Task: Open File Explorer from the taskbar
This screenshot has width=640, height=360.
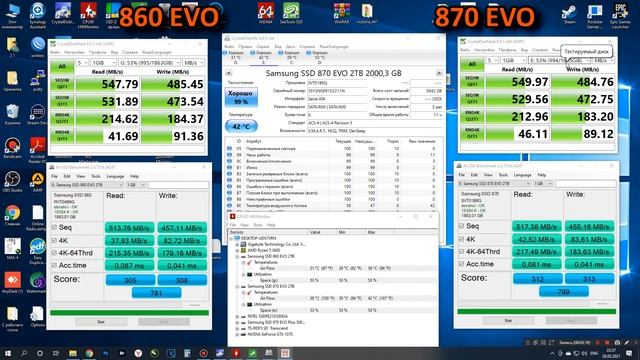Action: 73,353
